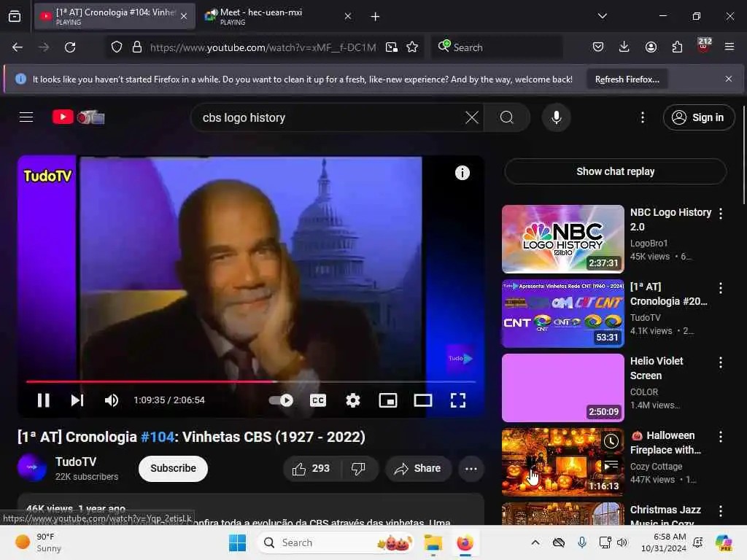Dismiss the Refresh Firefox notification bar

[729, 79]
